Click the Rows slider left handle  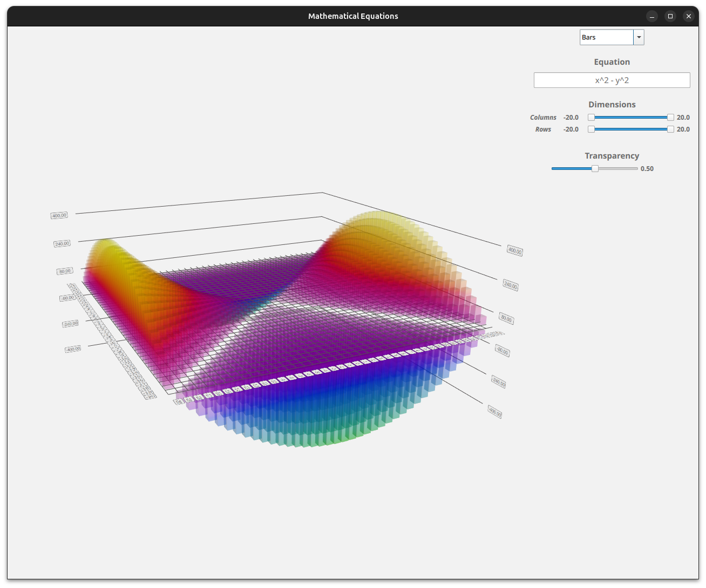(x=591, y=129)
